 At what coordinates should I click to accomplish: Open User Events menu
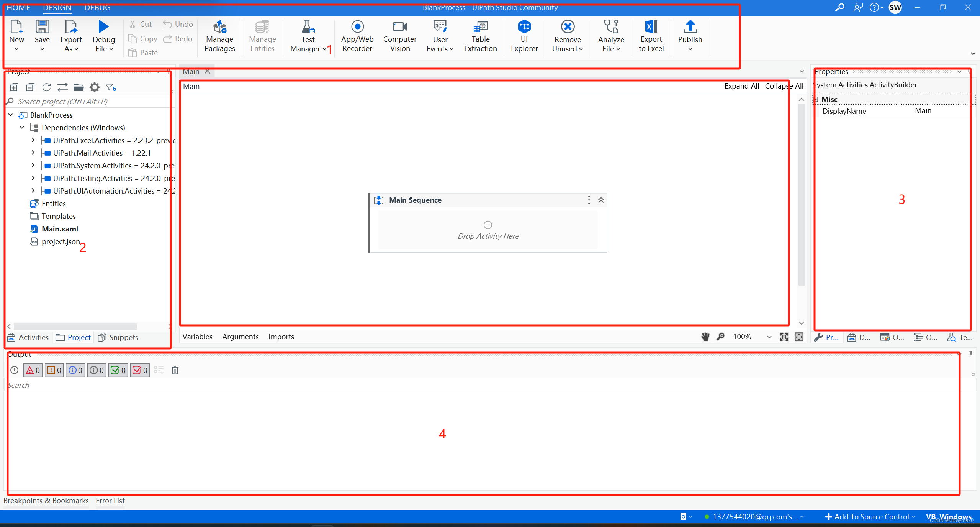[x=440, y=36]
